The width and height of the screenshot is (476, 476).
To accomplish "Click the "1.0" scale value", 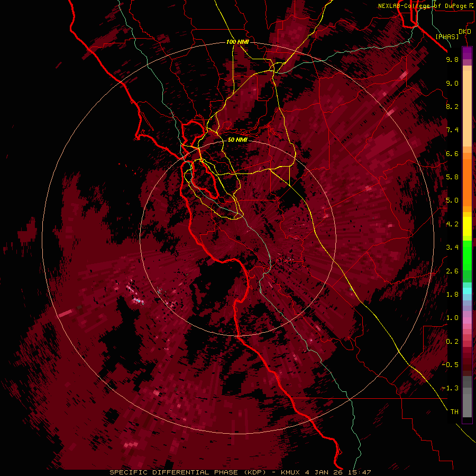I will pos(452,318).
